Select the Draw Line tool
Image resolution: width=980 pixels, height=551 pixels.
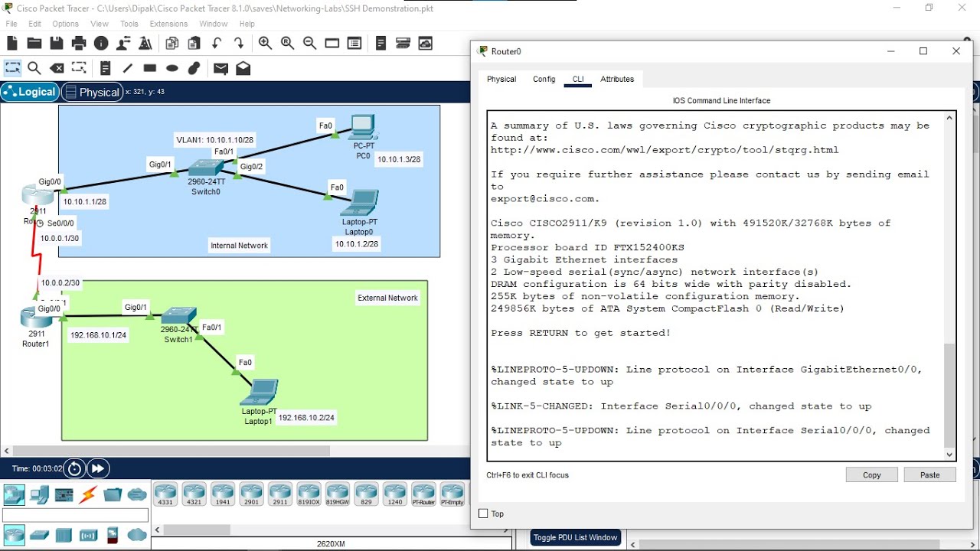pyautogui.click(x=128, y=68)
